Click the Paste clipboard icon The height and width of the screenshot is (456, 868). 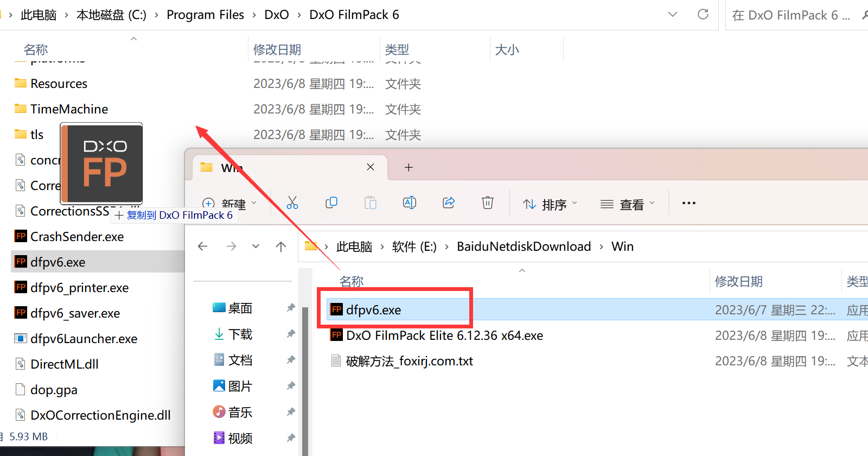point(371,203)
